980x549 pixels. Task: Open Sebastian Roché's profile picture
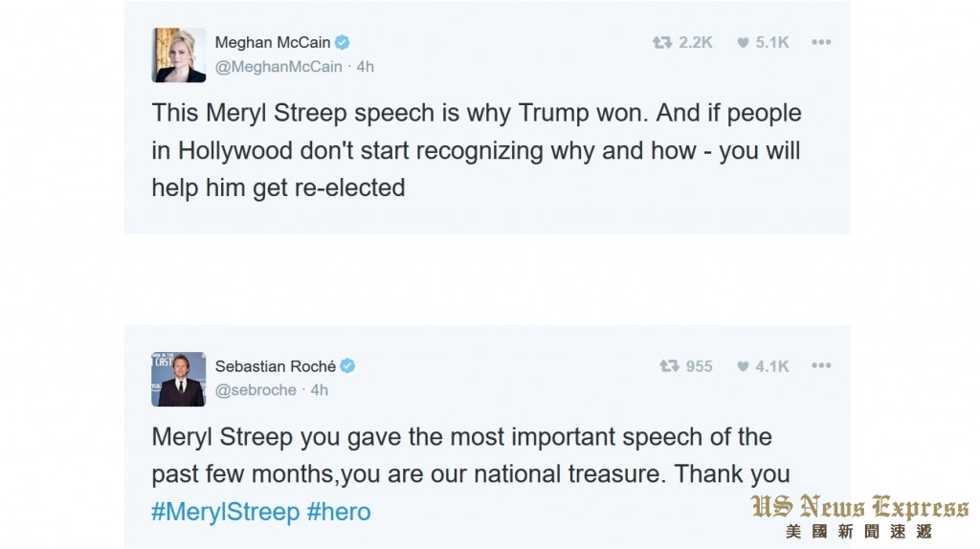(178, 379)
